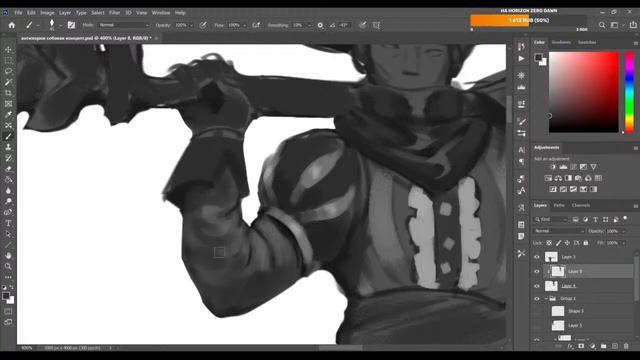Select the Rectangular Marquee tool
The width and height of the screenshot is (640, 360).
click(8, 60)
